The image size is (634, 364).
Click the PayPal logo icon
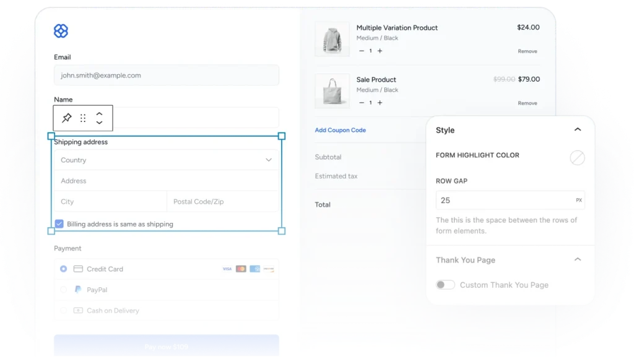(x=78, y=290)
